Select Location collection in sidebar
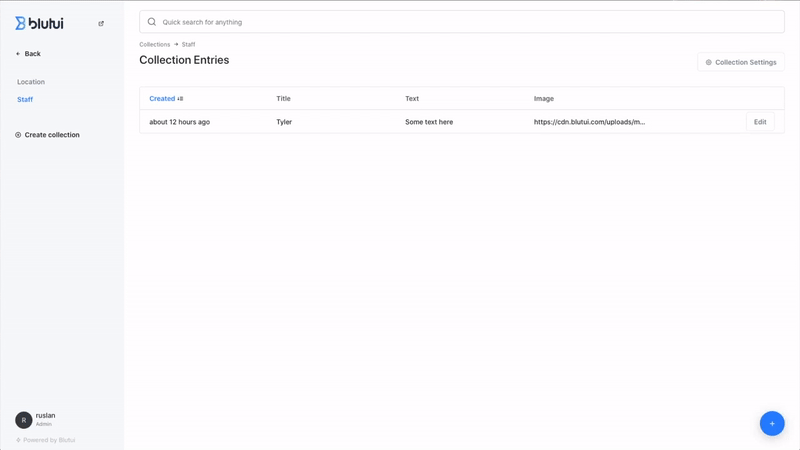800x450 pixels. pyautogui.click(x=31, y=82)
